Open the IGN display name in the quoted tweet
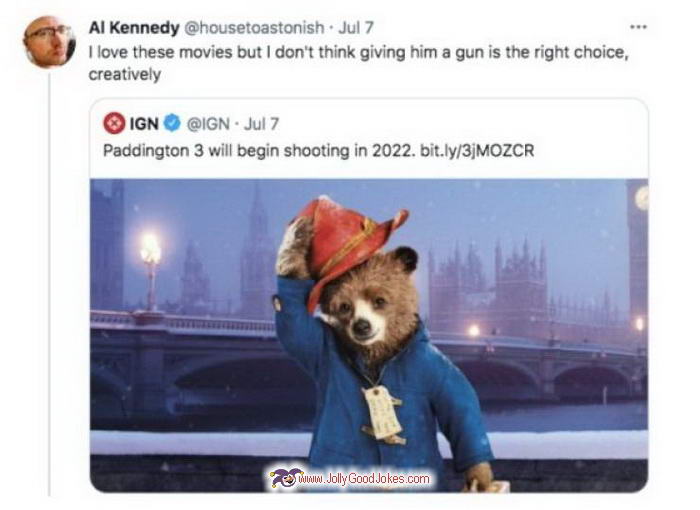This screenshot has height=510, width=700. 144,124
